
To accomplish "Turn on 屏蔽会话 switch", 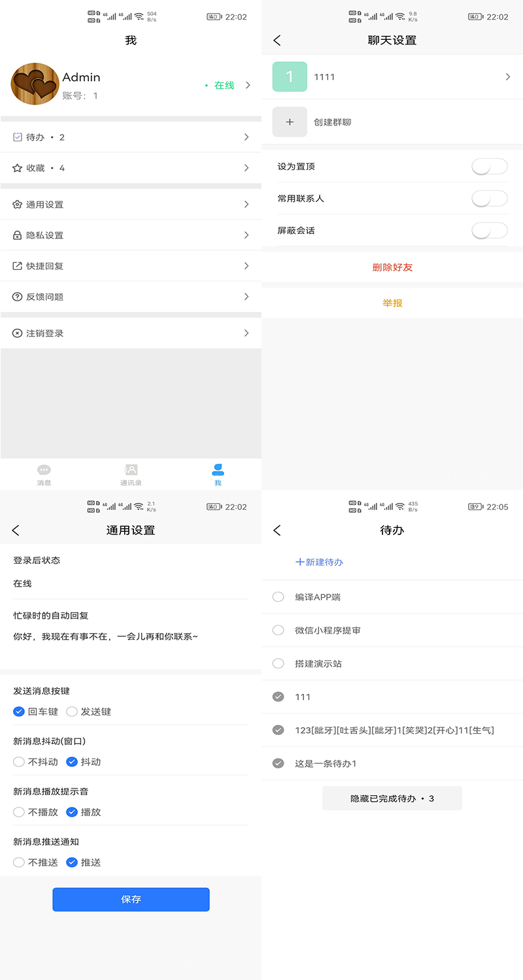I will pos(489,231).
